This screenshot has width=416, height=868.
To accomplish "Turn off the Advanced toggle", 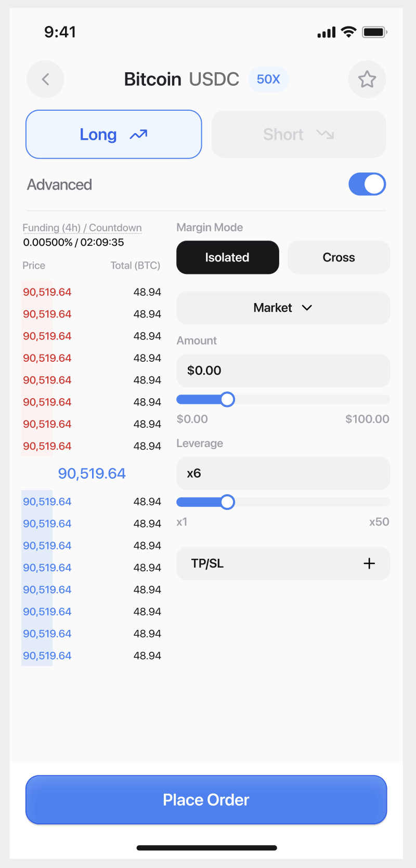I will (x=367, y=184).
